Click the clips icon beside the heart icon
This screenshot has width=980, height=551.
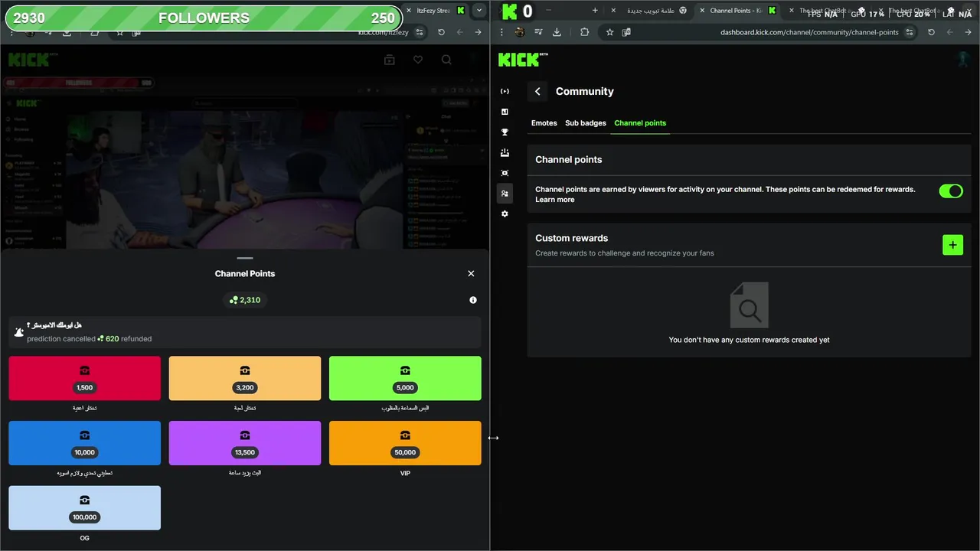coord(390,60)
